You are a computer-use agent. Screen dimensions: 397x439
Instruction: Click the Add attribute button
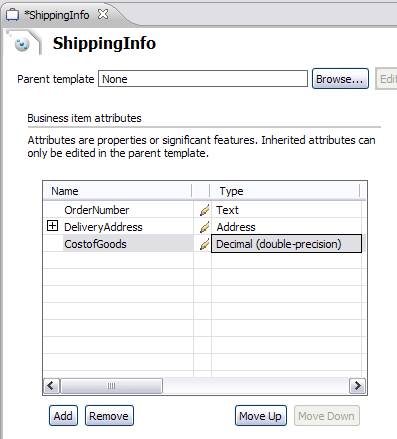click(63, 416)
